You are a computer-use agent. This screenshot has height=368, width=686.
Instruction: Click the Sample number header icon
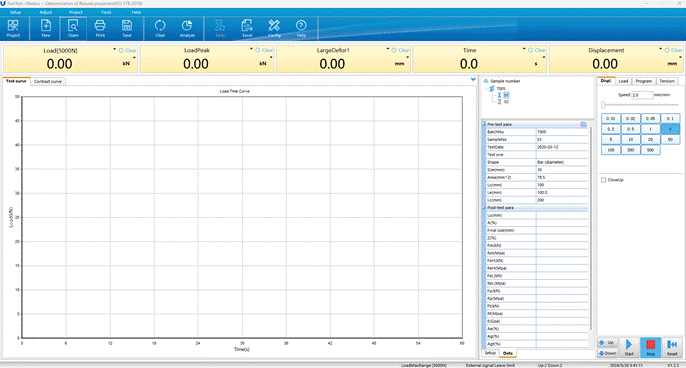486,81
